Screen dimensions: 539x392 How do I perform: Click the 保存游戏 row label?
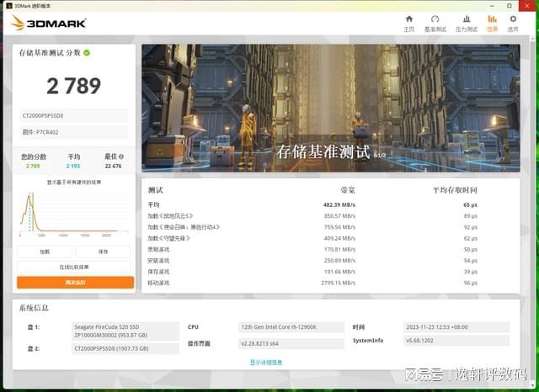158,272
